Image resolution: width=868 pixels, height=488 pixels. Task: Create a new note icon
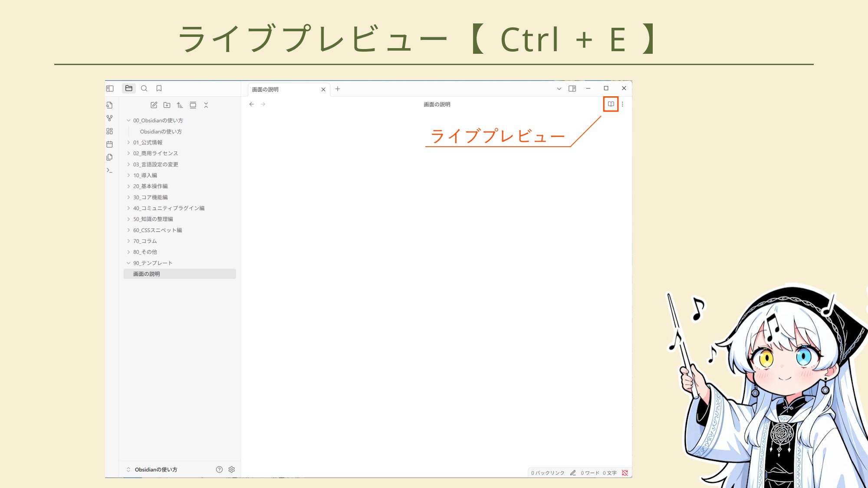coord(154,105)
